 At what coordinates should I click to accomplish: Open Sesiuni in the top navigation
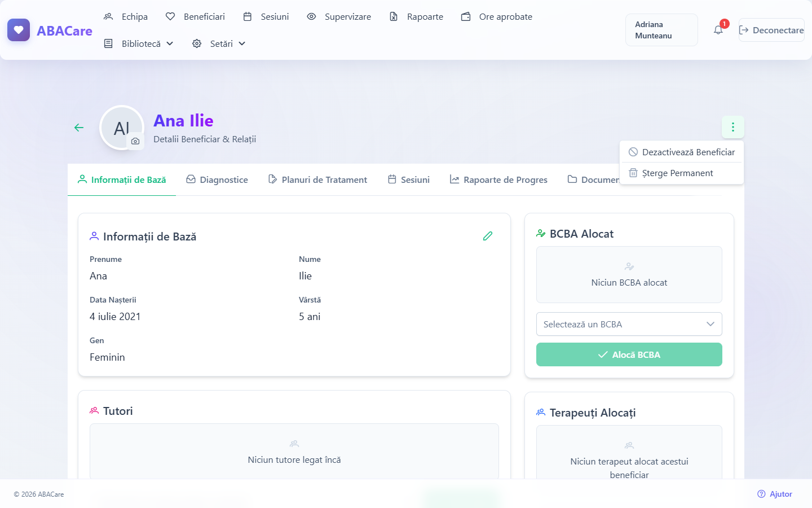coord(266,16)
